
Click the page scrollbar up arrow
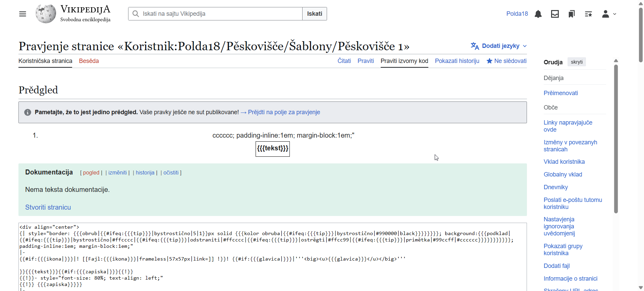pos(641,3)
